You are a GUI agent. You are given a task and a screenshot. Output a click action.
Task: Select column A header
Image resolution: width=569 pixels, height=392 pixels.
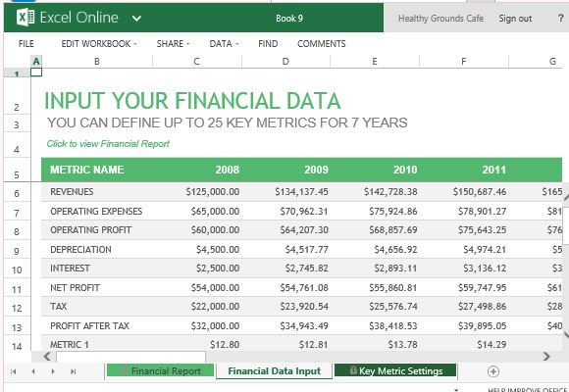36,62
